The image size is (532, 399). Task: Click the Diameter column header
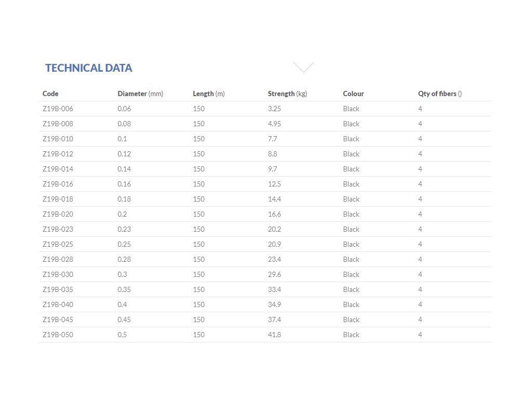pyautogui.click(x=140, y=94)
